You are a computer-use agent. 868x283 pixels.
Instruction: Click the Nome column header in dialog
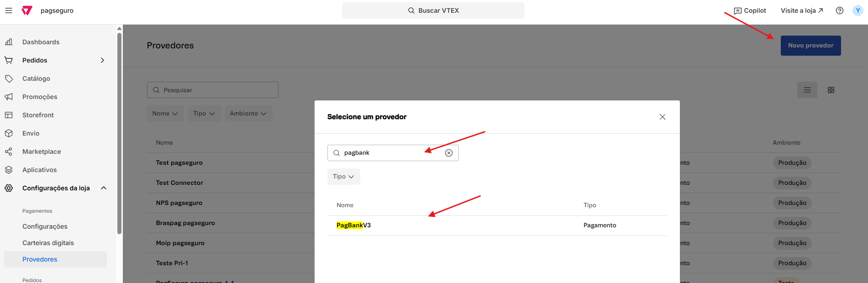click(x=345, y=205)
